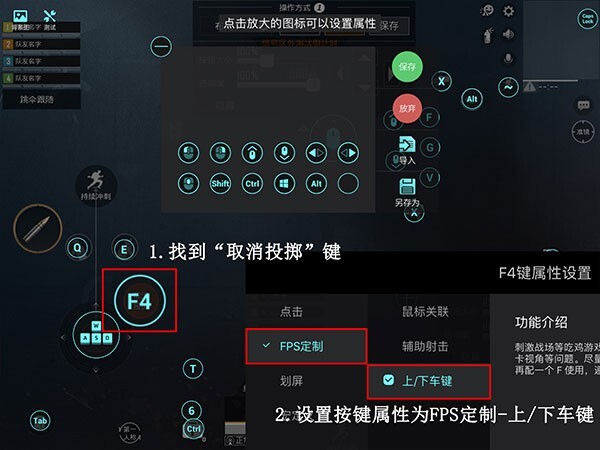Click the minus circle collapse button
Screen dimensions: 600x450
161,46
